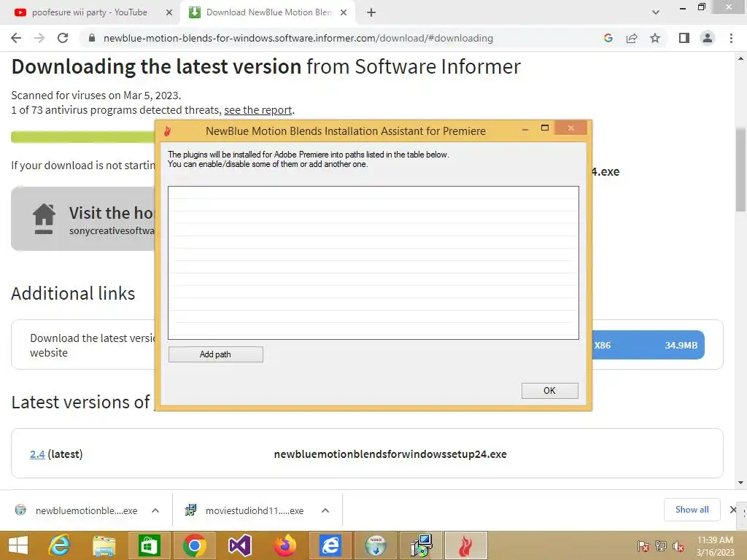Open File Explorer from taskbar
The height and width of the screenshot is (560, 747).
[x=104, y=545]
